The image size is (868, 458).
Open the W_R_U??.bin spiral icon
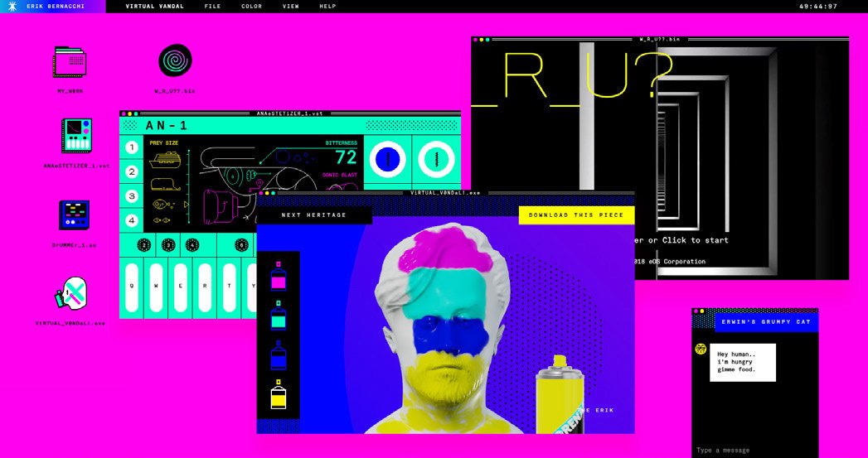(x=175, y=61)
